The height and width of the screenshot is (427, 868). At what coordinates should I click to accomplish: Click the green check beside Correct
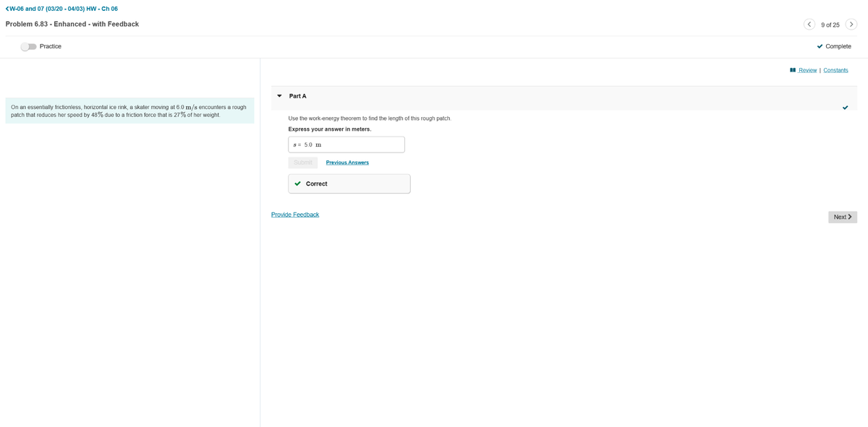(297, 184)
